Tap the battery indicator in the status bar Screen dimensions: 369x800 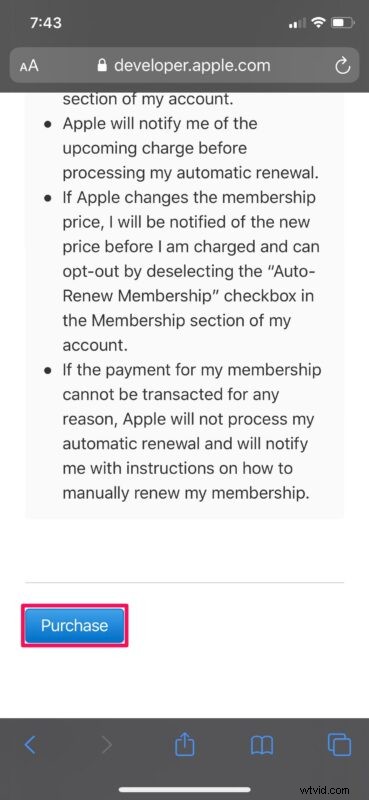[x=340, y=22]
